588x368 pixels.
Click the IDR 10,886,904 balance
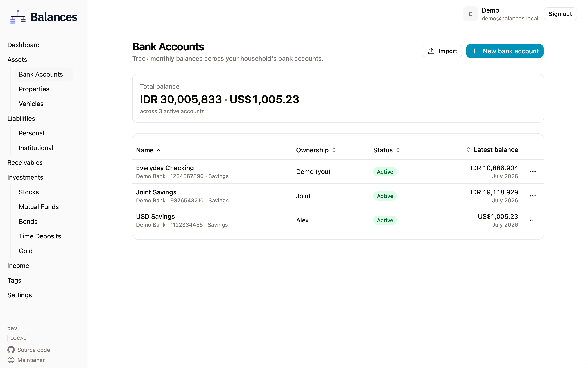[494, 168]
